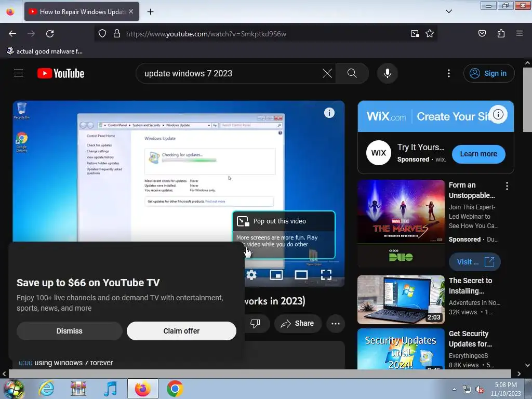Image resolution: width=532 pixels, height=399 pixels.
Task: Bookmark this page with star
Action: [x=430, y=34]
